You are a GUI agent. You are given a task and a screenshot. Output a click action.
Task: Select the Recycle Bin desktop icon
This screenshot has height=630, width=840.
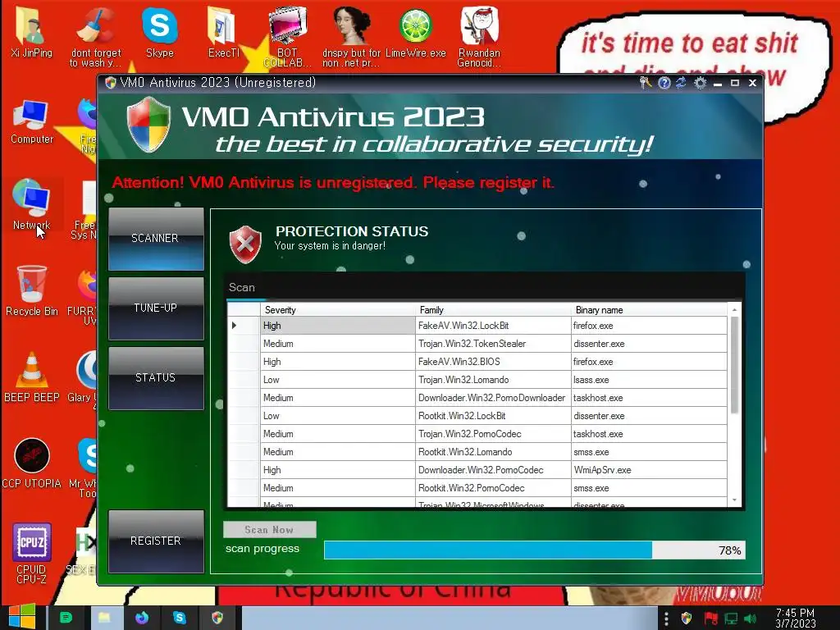[32, 291]
